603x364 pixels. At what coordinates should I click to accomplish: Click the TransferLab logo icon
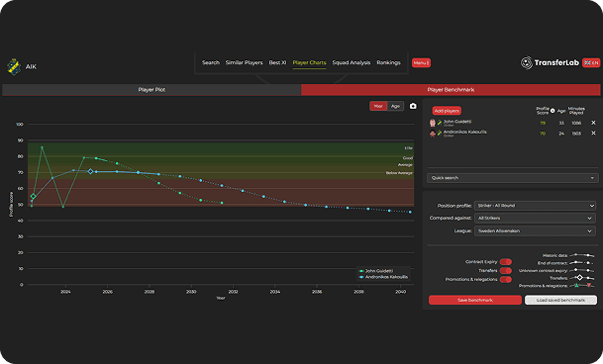tap(527, 62)
